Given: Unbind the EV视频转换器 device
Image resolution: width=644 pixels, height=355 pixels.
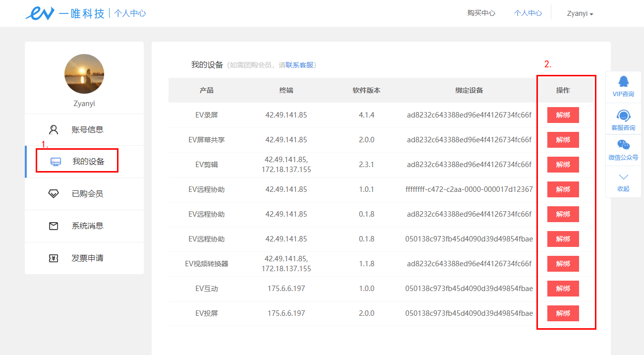Looking at the screenshot, I should (x=563, y=264).
